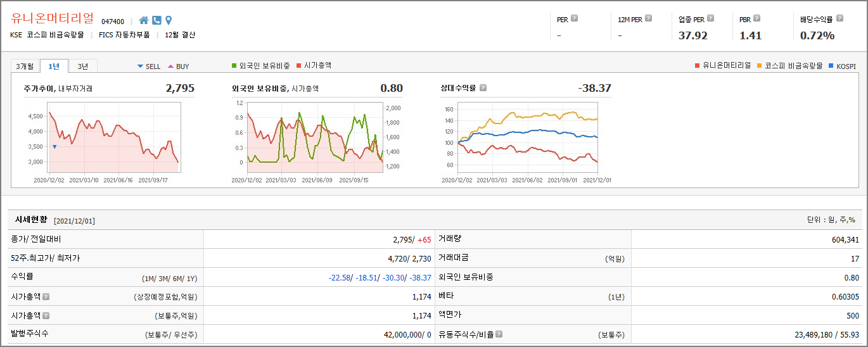Click the 외국인 보유비중 table row label
Viewport: 868px width, 347px height.
466,277
